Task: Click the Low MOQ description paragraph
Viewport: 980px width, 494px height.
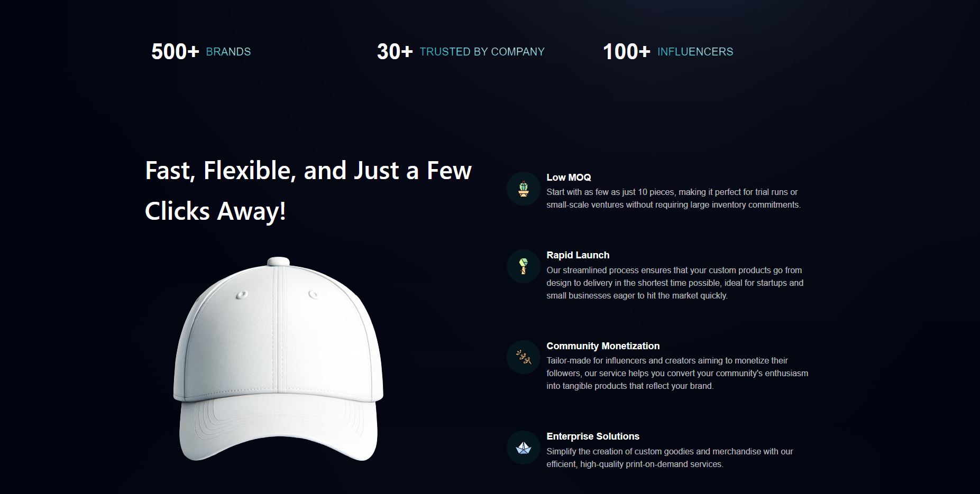Action: 673,199
